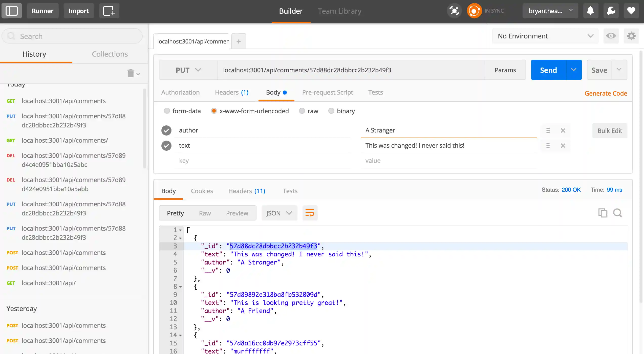Screen dimensions: 644x354
Task: Expand the No Environment dropdown
Action: (545, 36)
